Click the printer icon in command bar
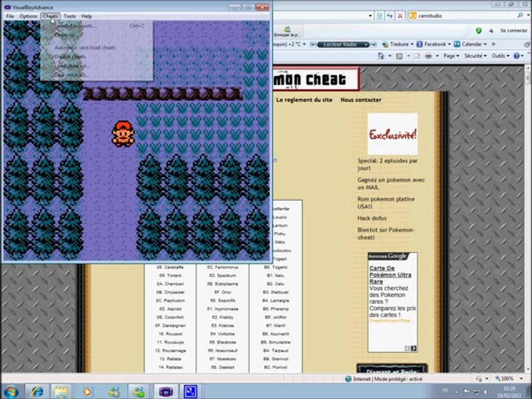The image size is (532, 399). click(x=428, y=56)
